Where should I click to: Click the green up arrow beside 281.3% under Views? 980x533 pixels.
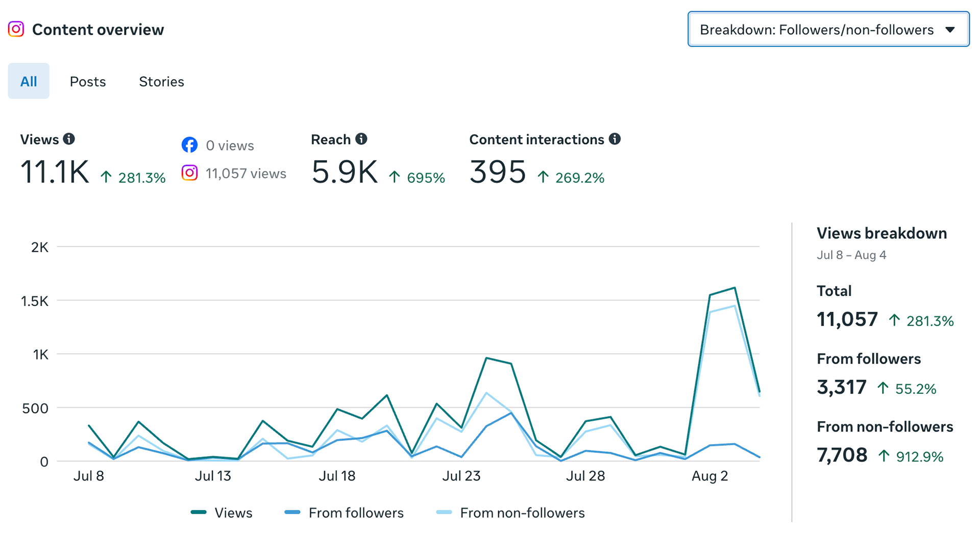(x=106, y=177)
